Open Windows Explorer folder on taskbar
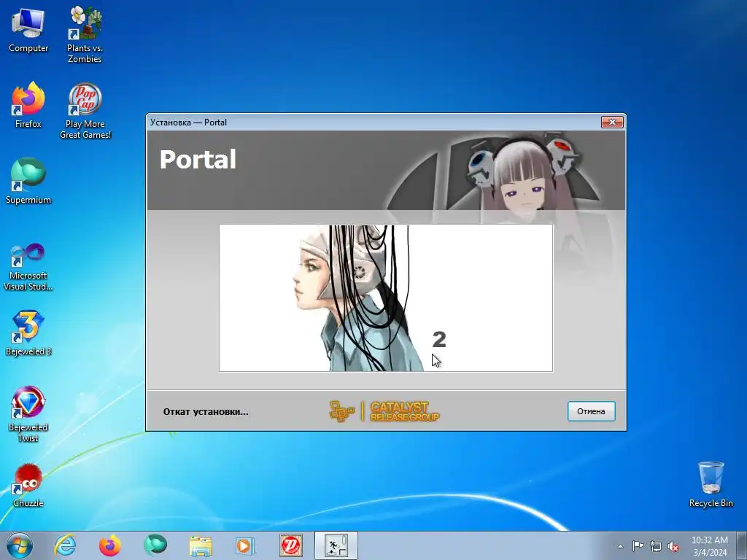Image resolution: width=747 pixels, height=560 pixels. [x=200, y=545]
